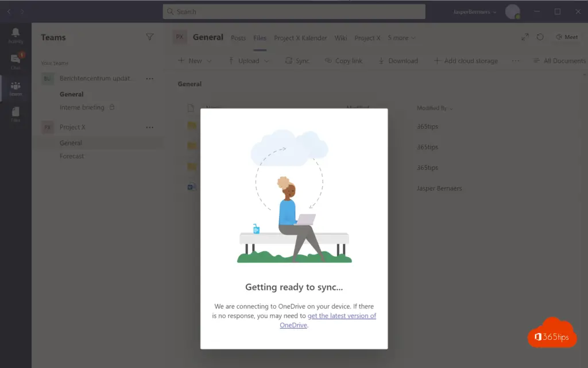
Task: Select the Files icon in the sidebar
Action: pos(16,114)
